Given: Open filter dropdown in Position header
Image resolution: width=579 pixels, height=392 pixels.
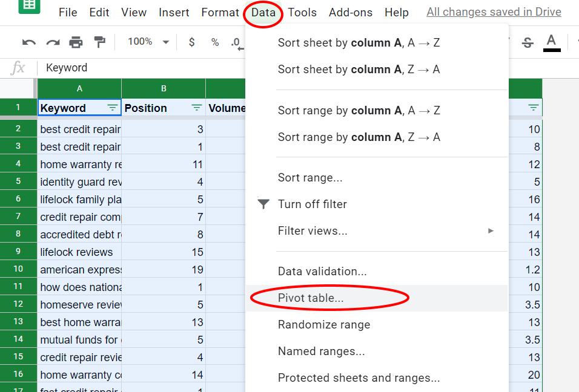Looking at the screenshot, I should pyautogui.click(x=197, y=108).
